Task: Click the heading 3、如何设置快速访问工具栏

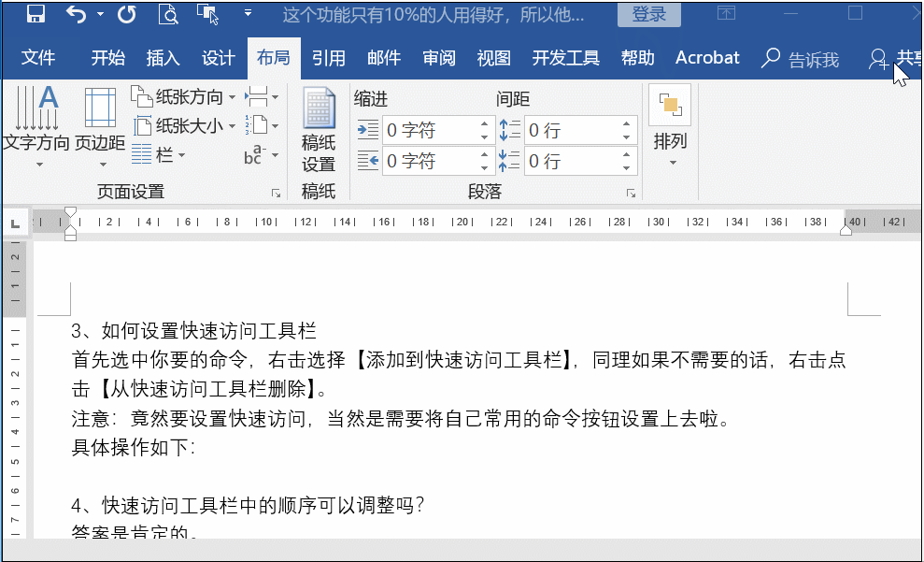Action: point(194,331)
